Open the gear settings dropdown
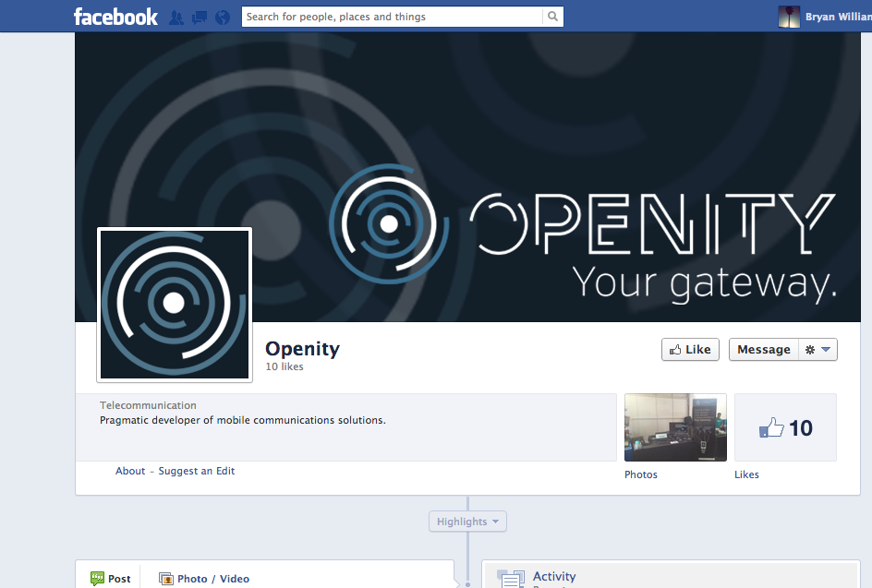The height and width of the screenshot is (588, 872). pyautogui.click(x=818, y=350)
